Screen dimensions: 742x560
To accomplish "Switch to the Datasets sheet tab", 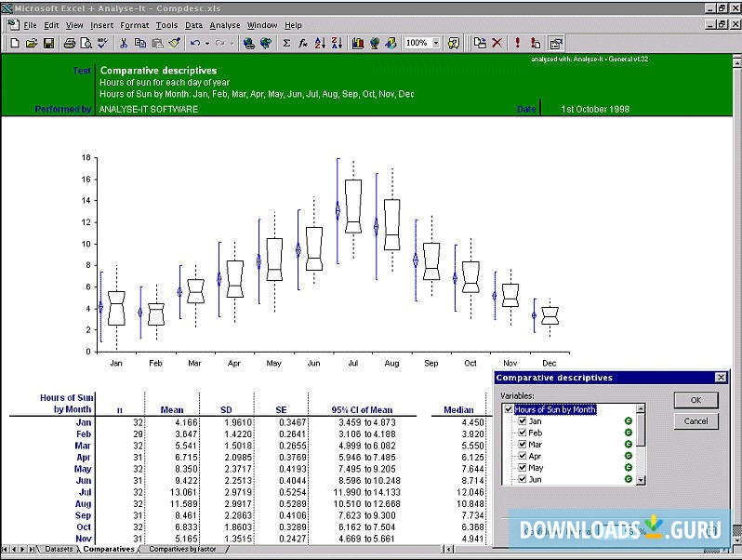I will tap(58, 550).
